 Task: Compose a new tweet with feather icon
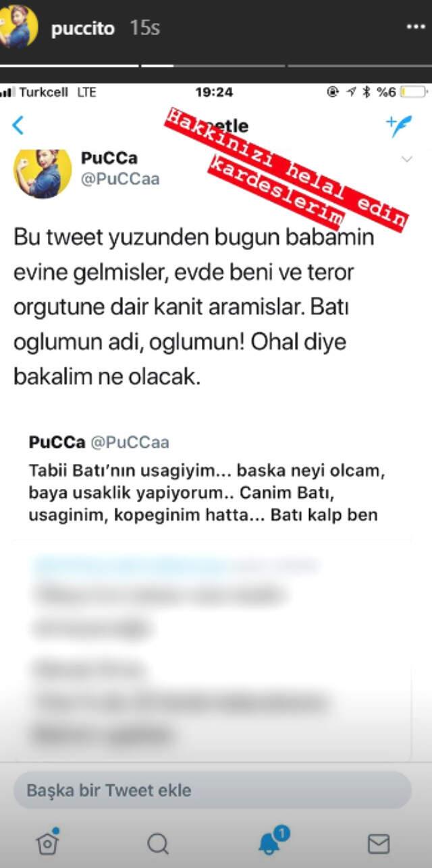pyautogui.click(x=398, y=125)
